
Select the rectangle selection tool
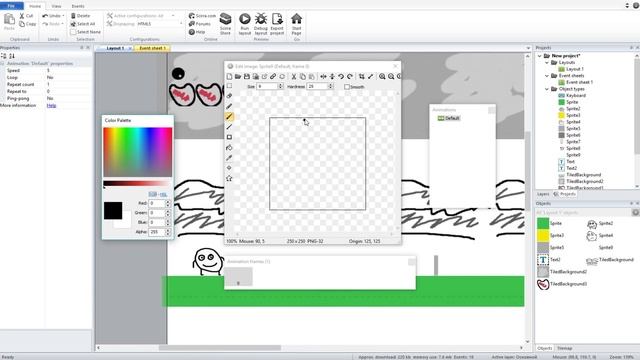(x=229, y=86)
